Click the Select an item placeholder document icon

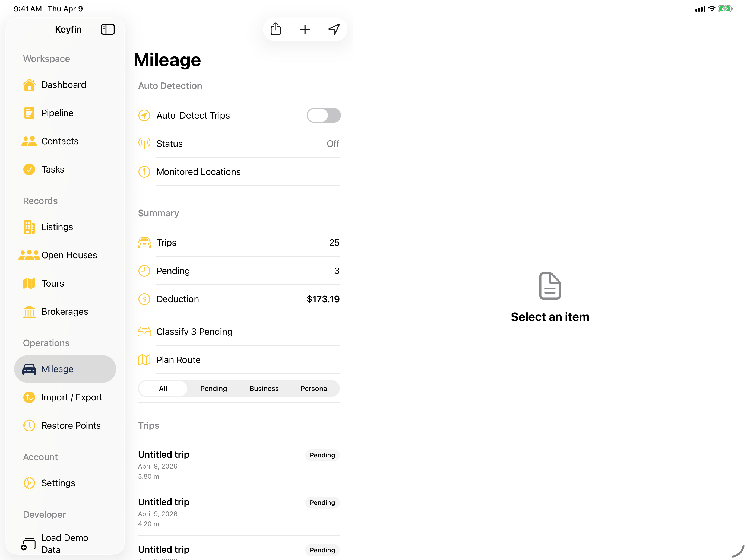click(550, 286)
